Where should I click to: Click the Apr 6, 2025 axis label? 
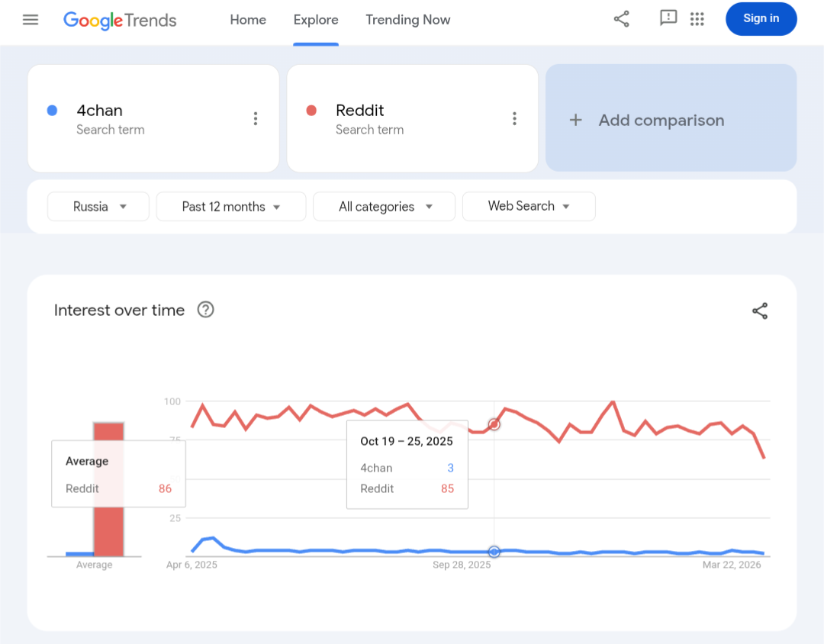[x=192, y=565]
